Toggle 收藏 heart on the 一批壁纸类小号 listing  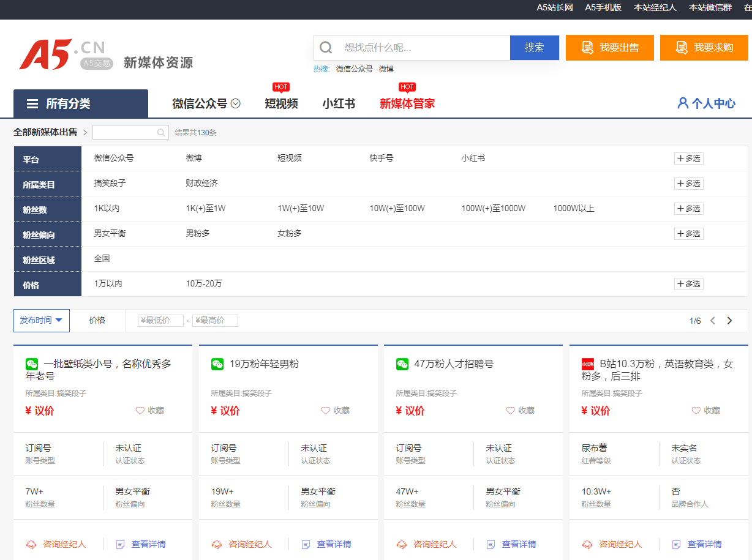point(140,411)
